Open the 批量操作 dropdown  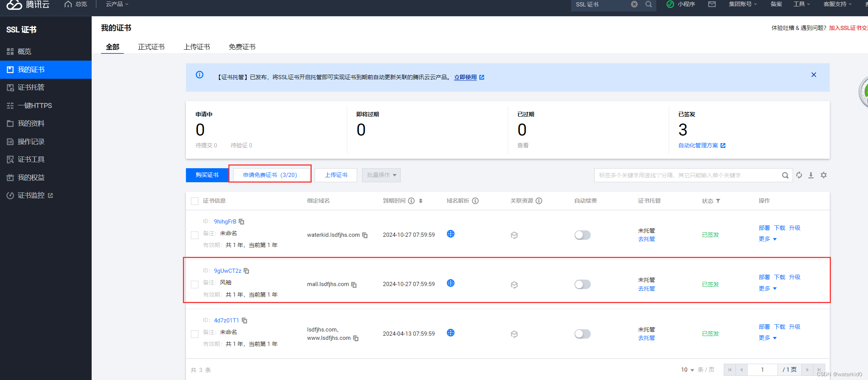tap(381, 175)
